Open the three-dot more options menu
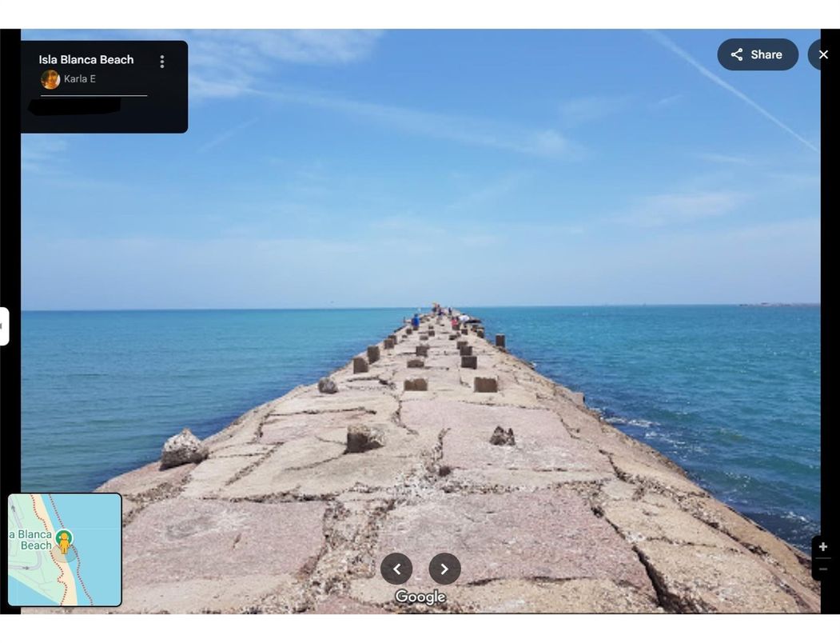Image resolution: width=840 pixels, height=643 pixels. click(x=162, y=62)
